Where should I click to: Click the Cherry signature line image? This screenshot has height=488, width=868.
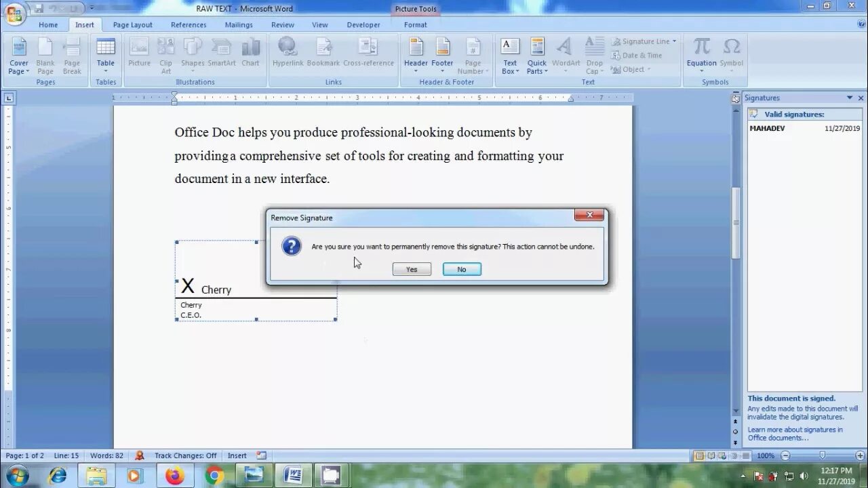pyautogui.click(x=256, y=281)
